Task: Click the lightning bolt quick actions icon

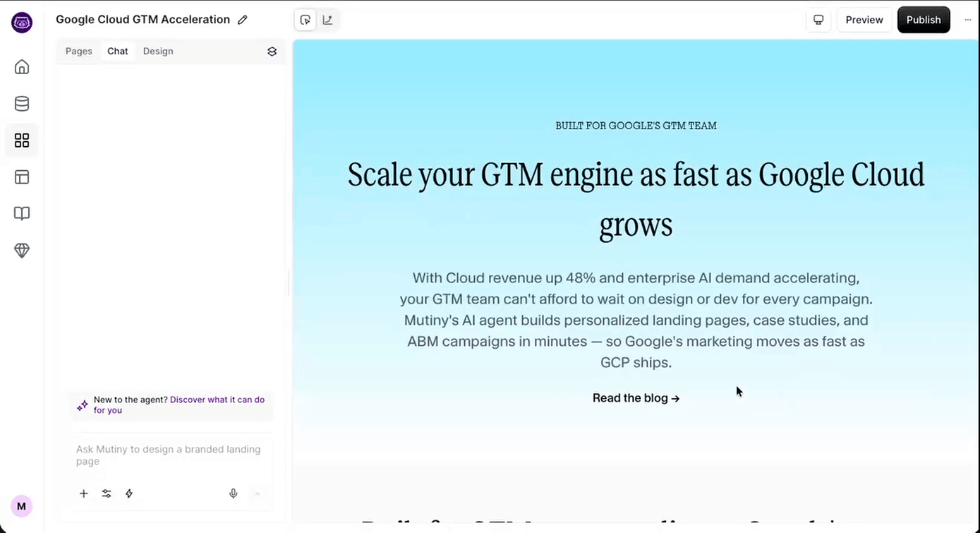Action: tap(129, 493)
